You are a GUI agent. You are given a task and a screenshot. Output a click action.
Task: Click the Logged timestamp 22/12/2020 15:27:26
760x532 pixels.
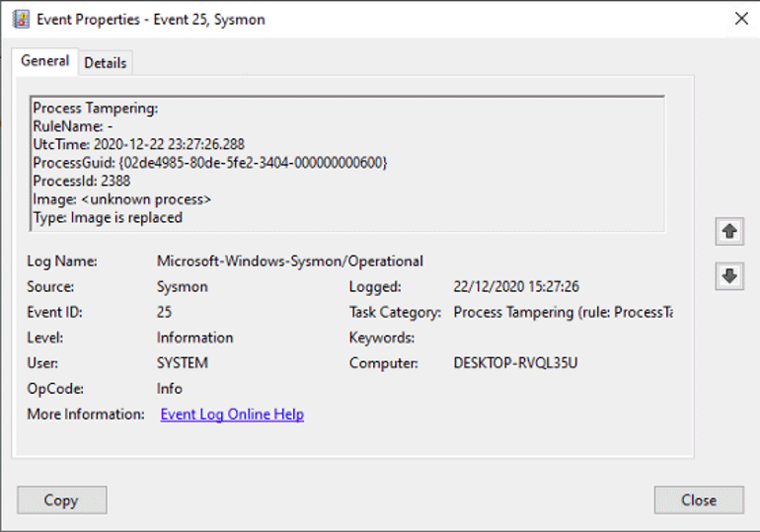point(515,287)
